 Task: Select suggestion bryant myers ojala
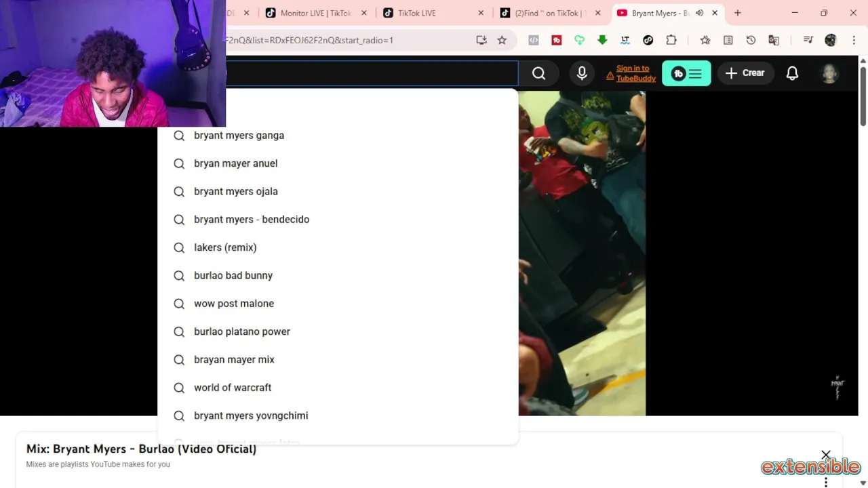click(x=338, y=191)
